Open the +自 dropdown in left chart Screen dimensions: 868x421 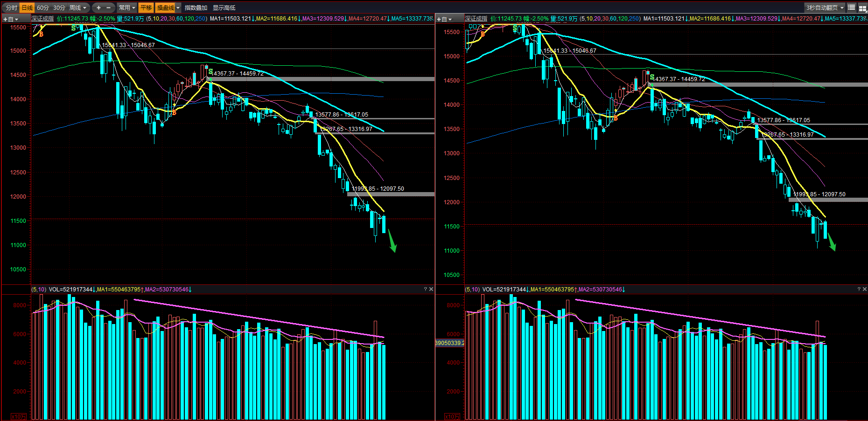point(10,19)
